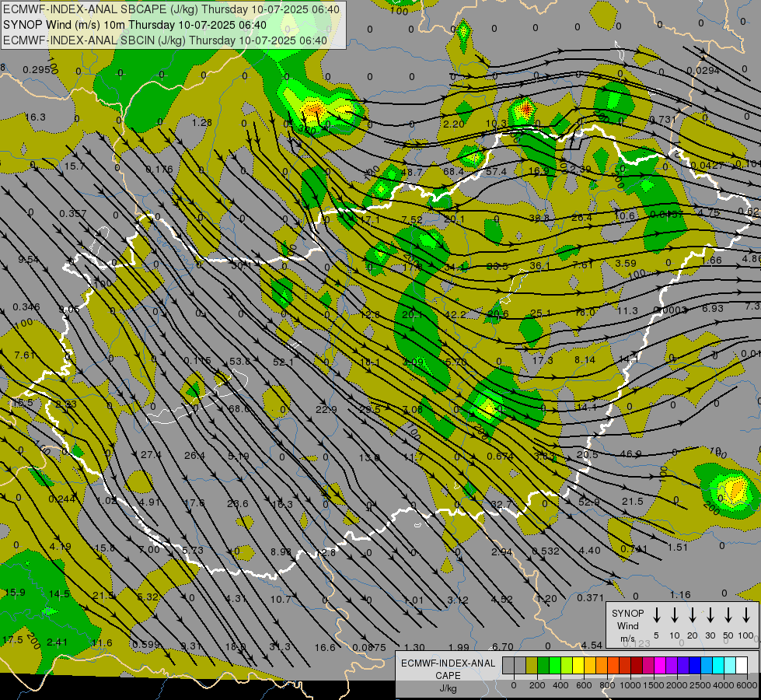Click the wind legend arrow labeled 100 m/s

coord(746,615)
